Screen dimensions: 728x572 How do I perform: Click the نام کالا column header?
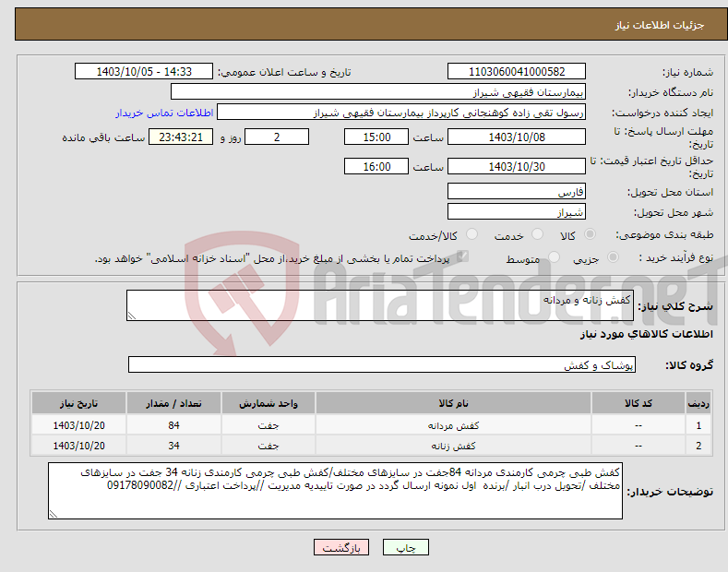coord(453,403)
